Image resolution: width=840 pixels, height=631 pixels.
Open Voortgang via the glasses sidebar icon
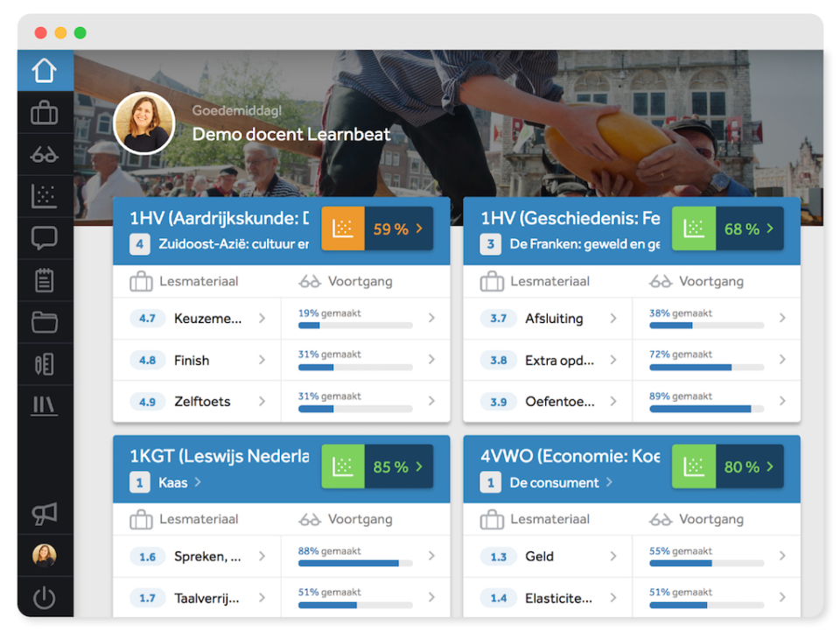[45, 154]
